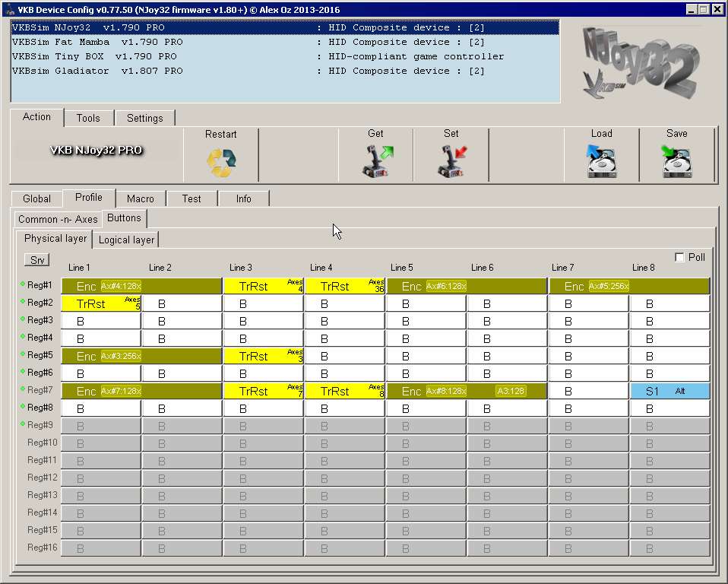The image size is (728, 584).
Task: Click TrRst Axes 4 cell in Reg#1
Action: click(x=264, y=286)
